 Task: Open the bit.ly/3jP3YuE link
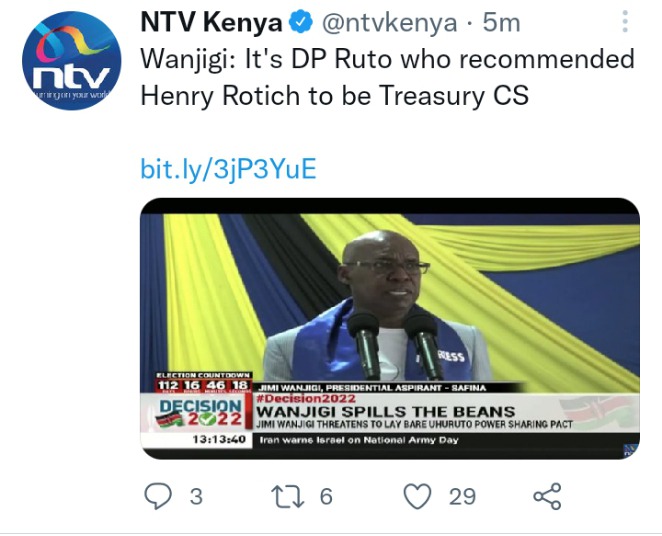click(x=228, y=169)
